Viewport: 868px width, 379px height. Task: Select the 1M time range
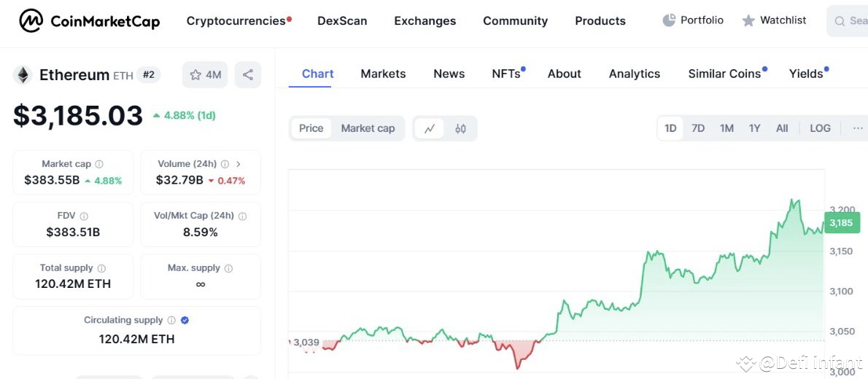click(x=726, y=128)
